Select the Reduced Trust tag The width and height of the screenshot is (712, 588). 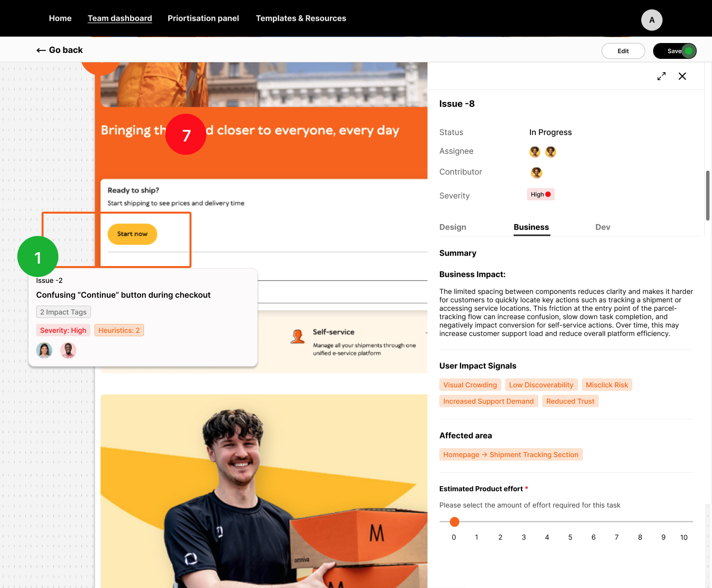coord(570,401)
